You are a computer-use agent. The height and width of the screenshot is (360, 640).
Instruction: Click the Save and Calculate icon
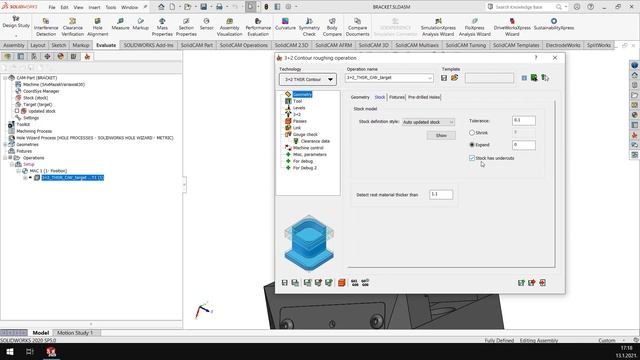[308, 282]
